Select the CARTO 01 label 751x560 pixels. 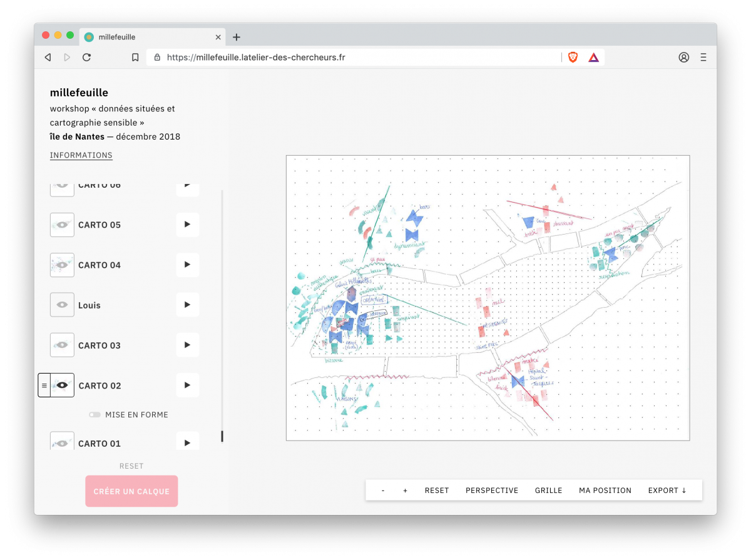click(100, 444)
